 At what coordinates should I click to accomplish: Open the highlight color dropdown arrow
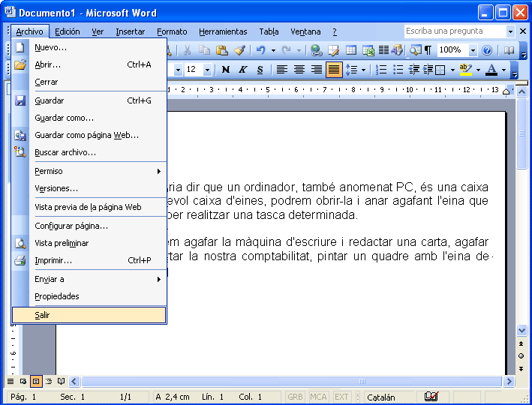click(477, 70)
